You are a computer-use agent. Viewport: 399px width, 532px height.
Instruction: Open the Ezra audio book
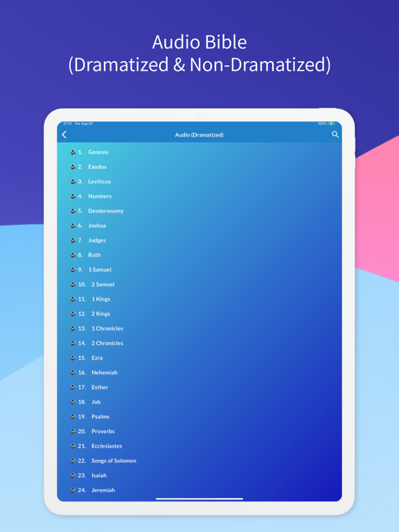click(x=97, y=358)
